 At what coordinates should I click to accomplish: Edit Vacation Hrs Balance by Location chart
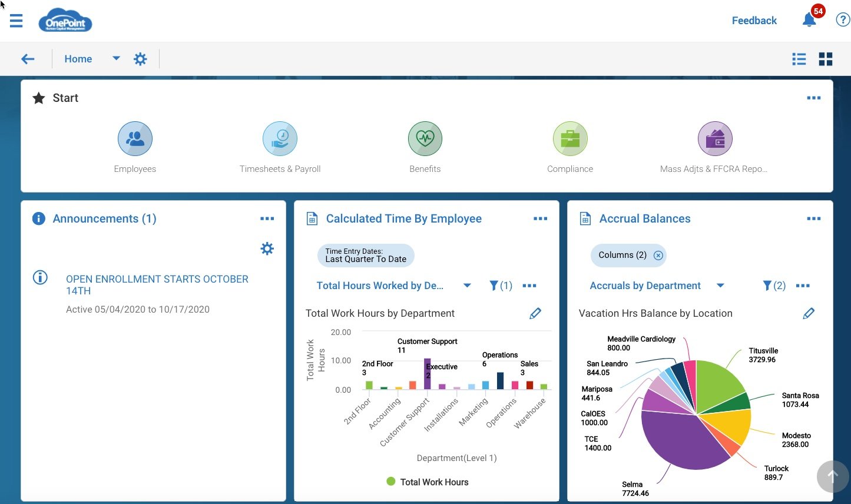(809, 313)
